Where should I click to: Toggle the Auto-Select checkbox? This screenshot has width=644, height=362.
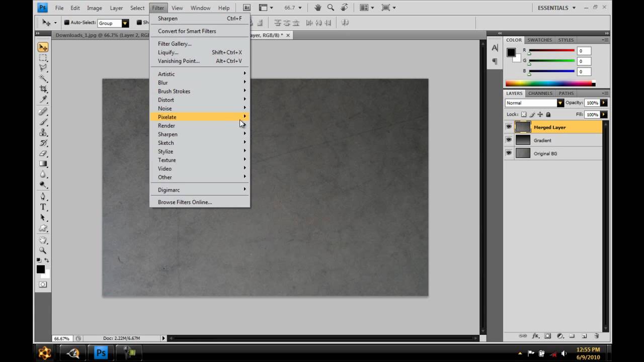tap(66, 23)
